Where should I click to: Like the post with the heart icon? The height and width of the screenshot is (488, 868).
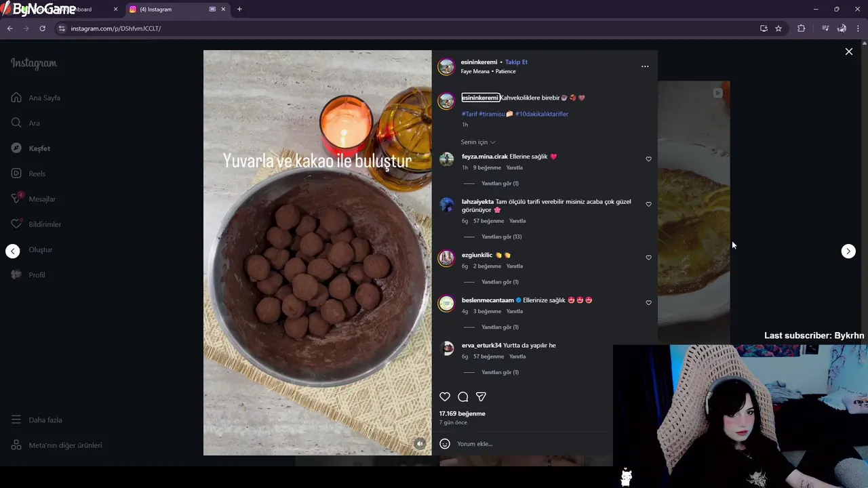445,396
